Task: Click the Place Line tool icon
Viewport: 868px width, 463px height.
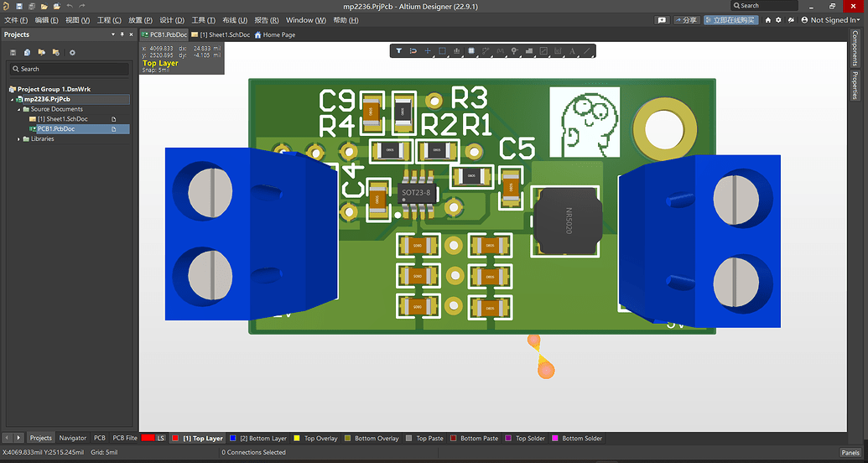Action: 587,51
